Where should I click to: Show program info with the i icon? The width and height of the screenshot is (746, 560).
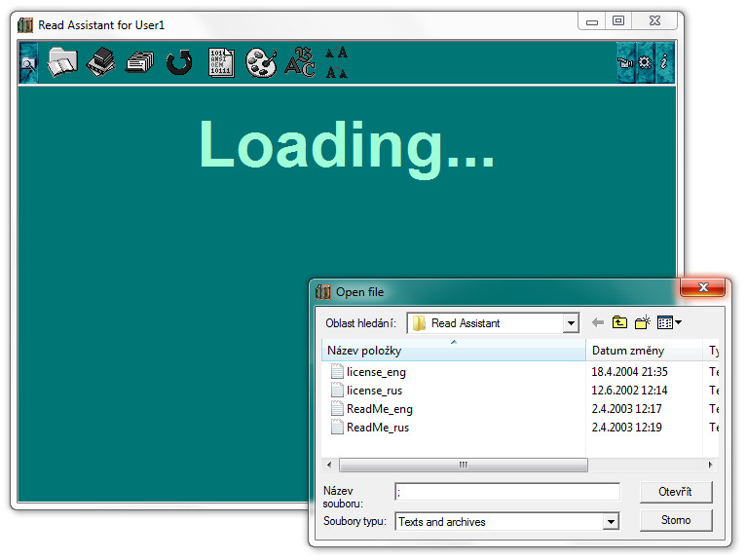pyautogui.click(x=664, y=62)
